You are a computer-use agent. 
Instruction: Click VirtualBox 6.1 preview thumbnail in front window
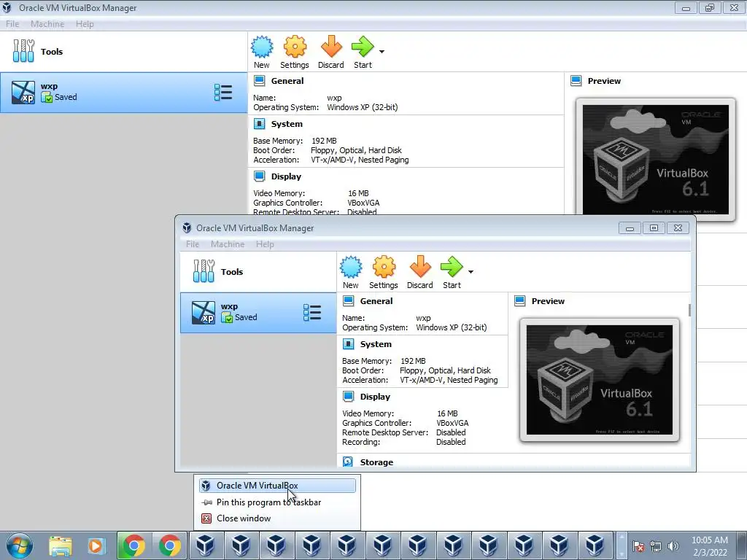tap(600, 379)
